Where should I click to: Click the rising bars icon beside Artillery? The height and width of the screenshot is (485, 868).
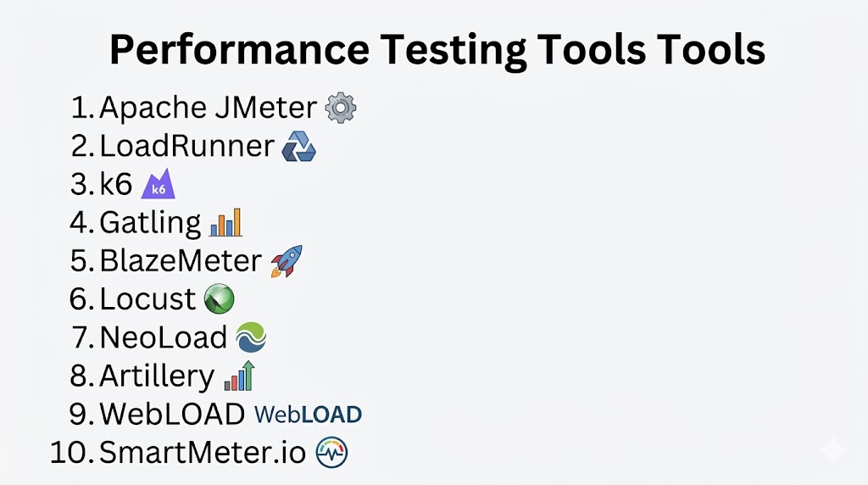(239, 375)
